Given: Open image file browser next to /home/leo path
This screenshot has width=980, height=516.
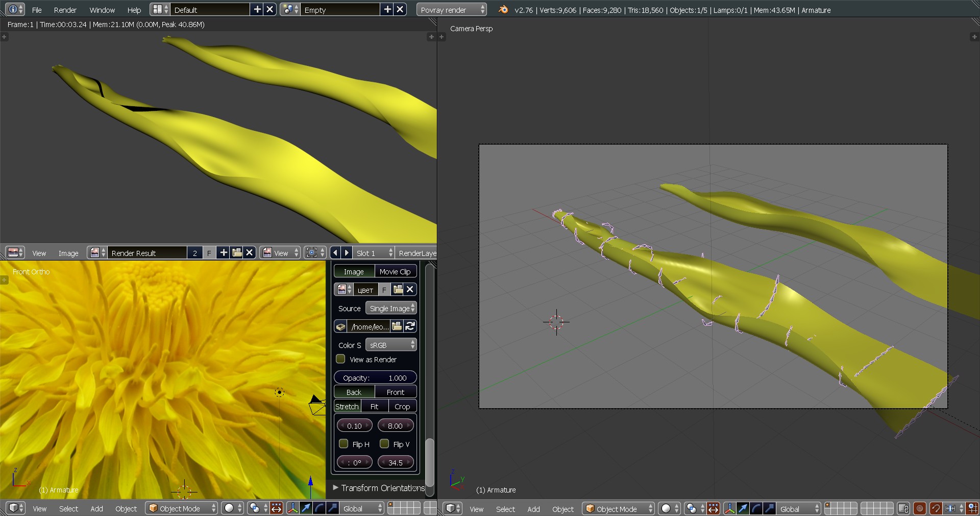Looking at the screenshot, I should pyautogui.click(x=397, y=326).
